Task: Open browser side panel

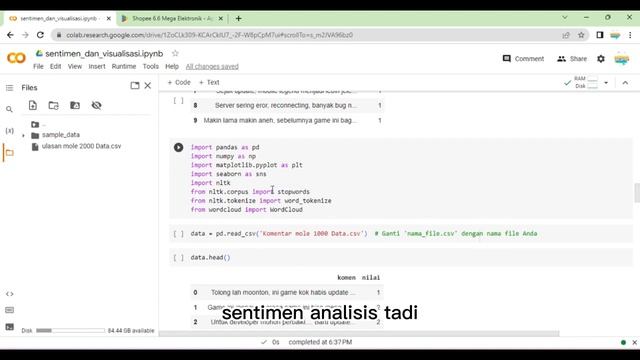Action: click(x=600, y=35)
